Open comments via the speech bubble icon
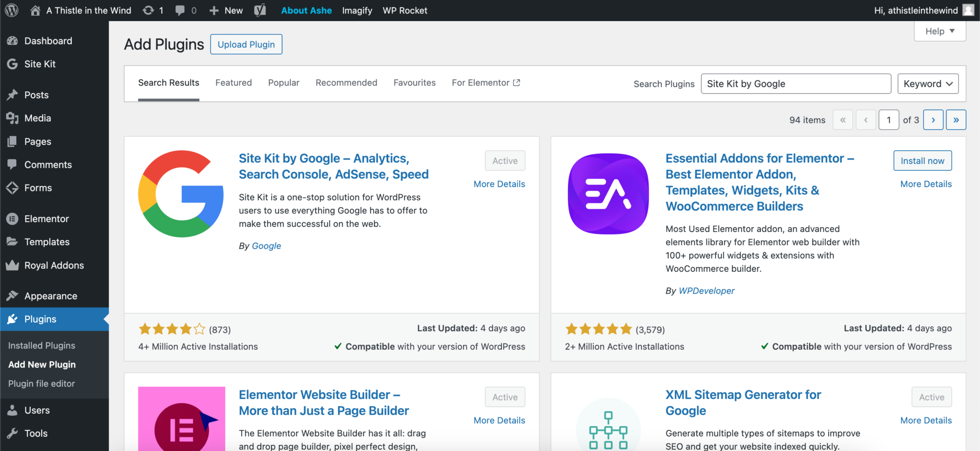 tap(181, 10)
